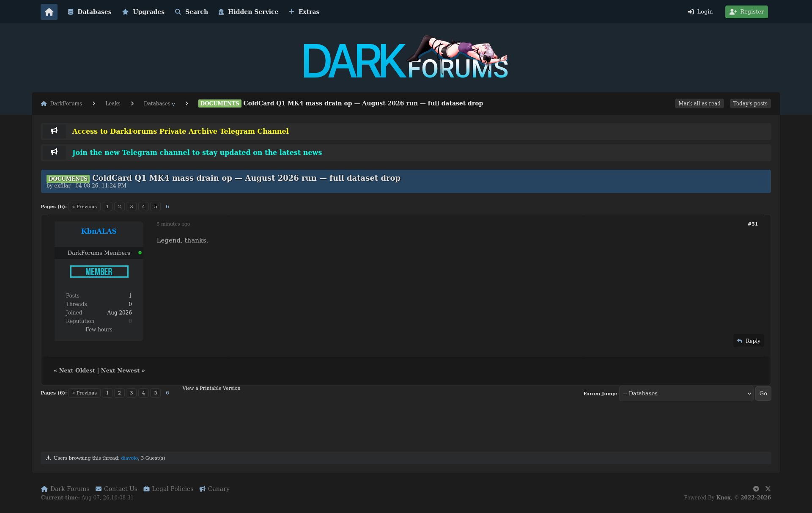The image size is (812, 513).
Task: Select page 5 in the lower pagination
Action: (x=156, y=393)
